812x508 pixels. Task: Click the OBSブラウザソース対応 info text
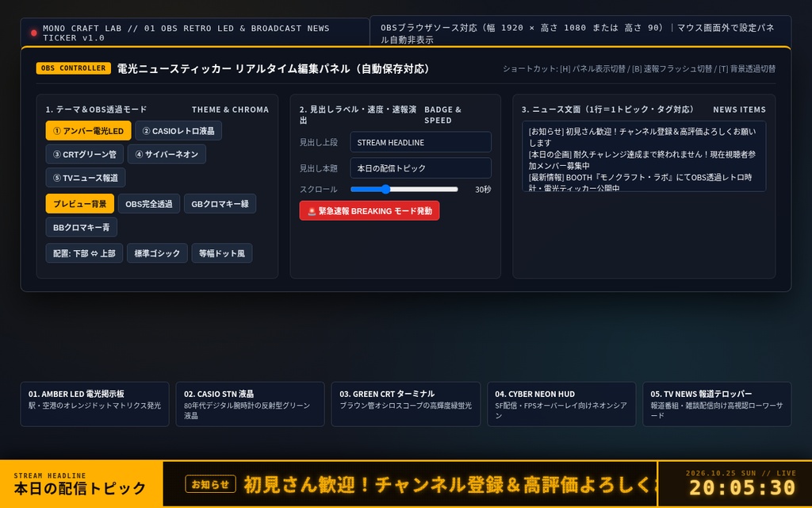coord(577,33)
